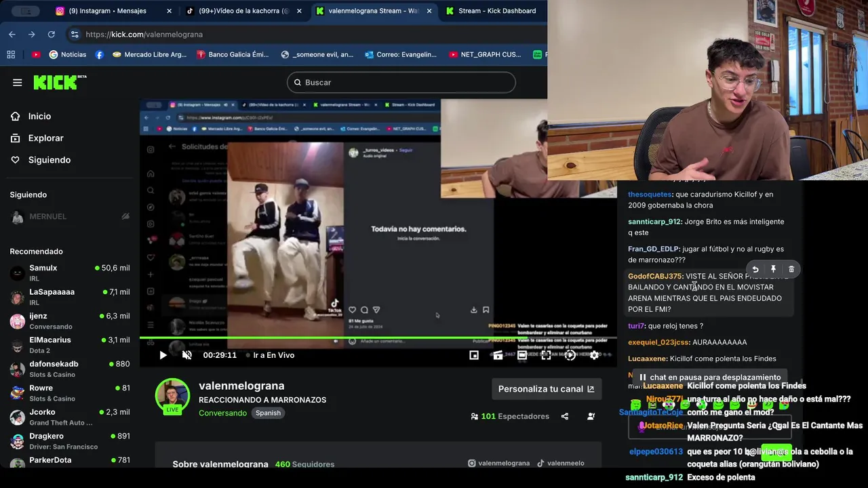This screenshot has height=488, width=868.
Task: Open followed channel MERNUEL
Action: point(70,217)
